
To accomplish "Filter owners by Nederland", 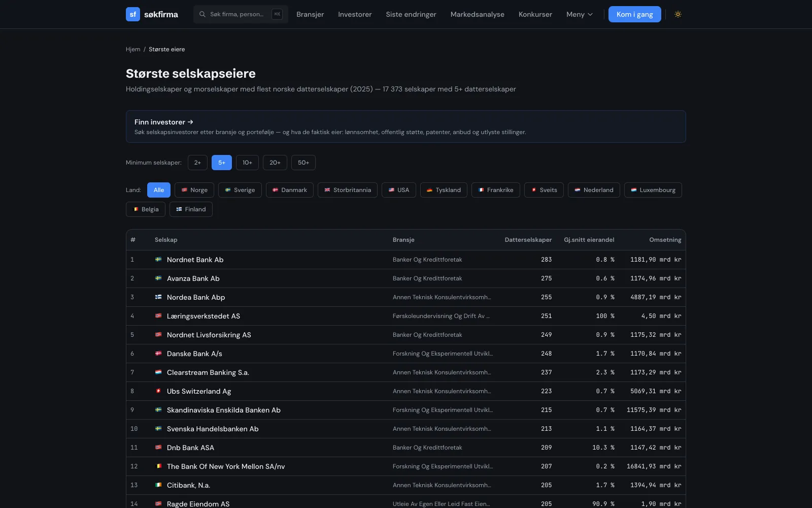I will [x=594, y=190].
